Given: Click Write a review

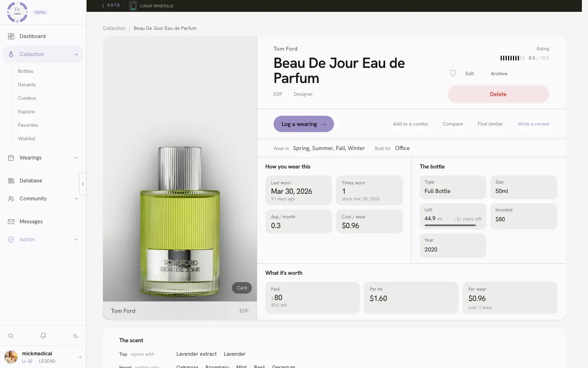Looking at the screenshot, I should [533, 124].
